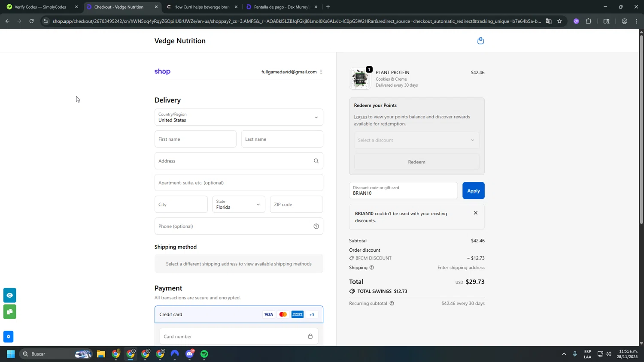Open Country/Region dropdown

point(239,117)
